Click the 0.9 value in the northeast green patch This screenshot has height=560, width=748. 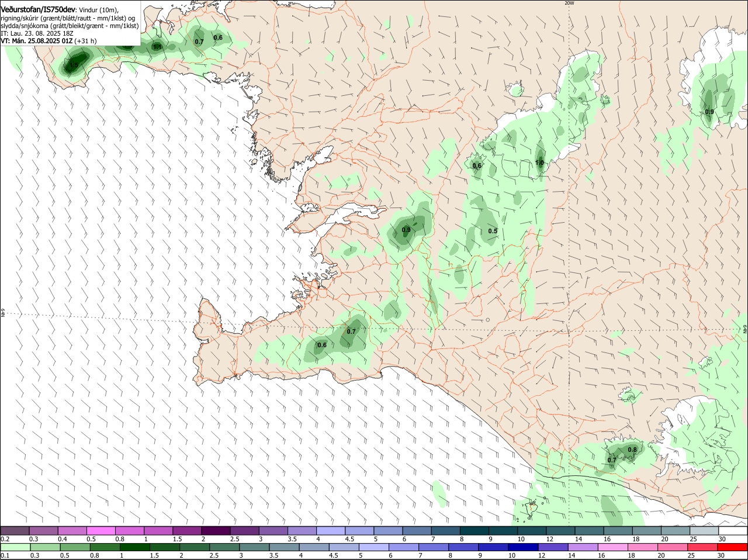(709, 112)
